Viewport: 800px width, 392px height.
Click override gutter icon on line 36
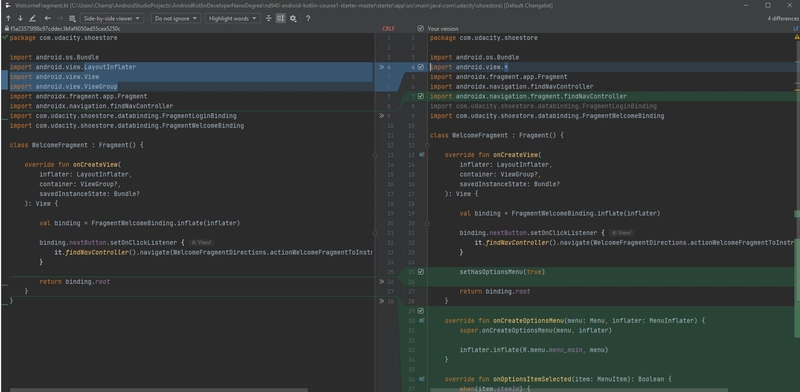click(421, 379)
